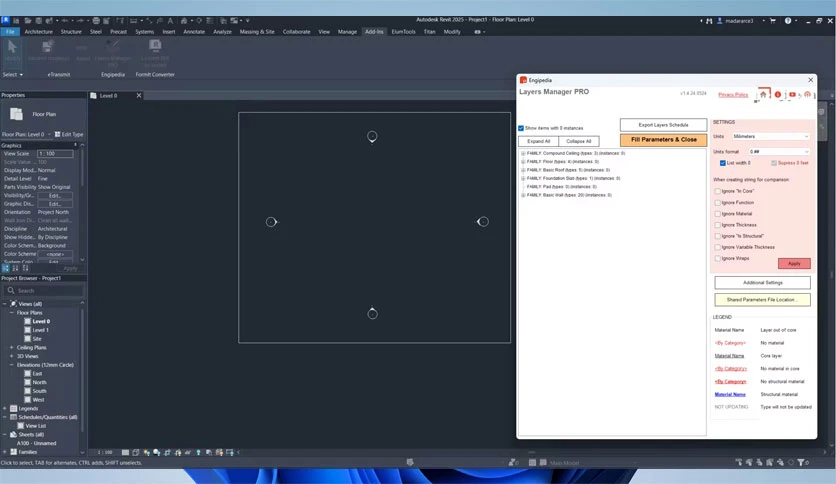Screen dimensions: 836x484
Task: Open the File menu tab
Action: pyautogui.click(x=10, y=32)
